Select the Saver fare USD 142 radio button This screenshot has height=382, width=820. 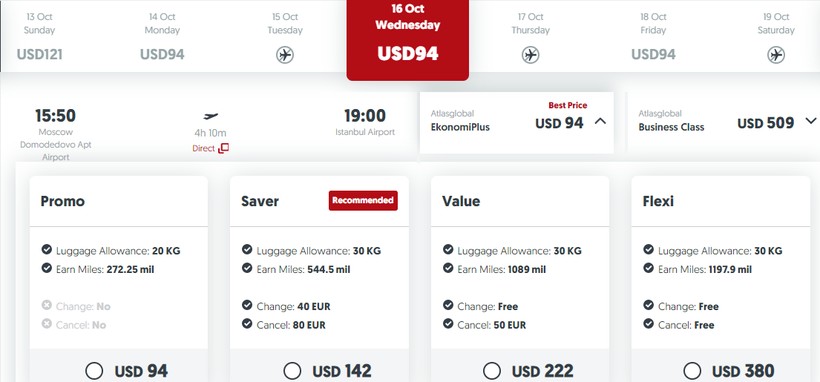(x=292, y=371)
